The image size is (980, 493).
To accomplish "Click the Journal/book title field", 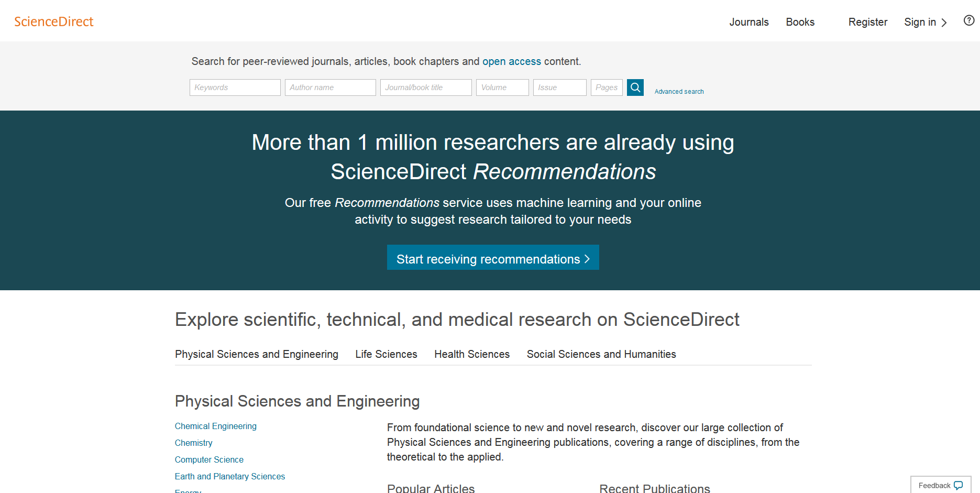I will pyautogui.click(x=425, y=87).
